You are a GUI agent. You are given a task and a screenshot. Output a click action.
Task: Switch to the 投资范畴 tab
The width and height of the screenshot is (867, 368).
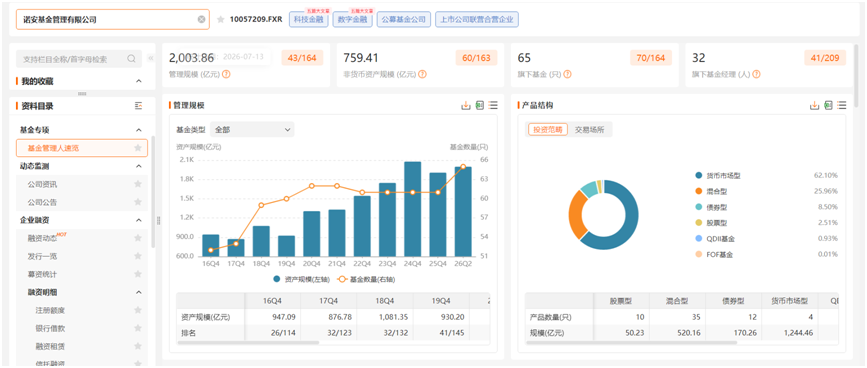click(x=547, y=130)
